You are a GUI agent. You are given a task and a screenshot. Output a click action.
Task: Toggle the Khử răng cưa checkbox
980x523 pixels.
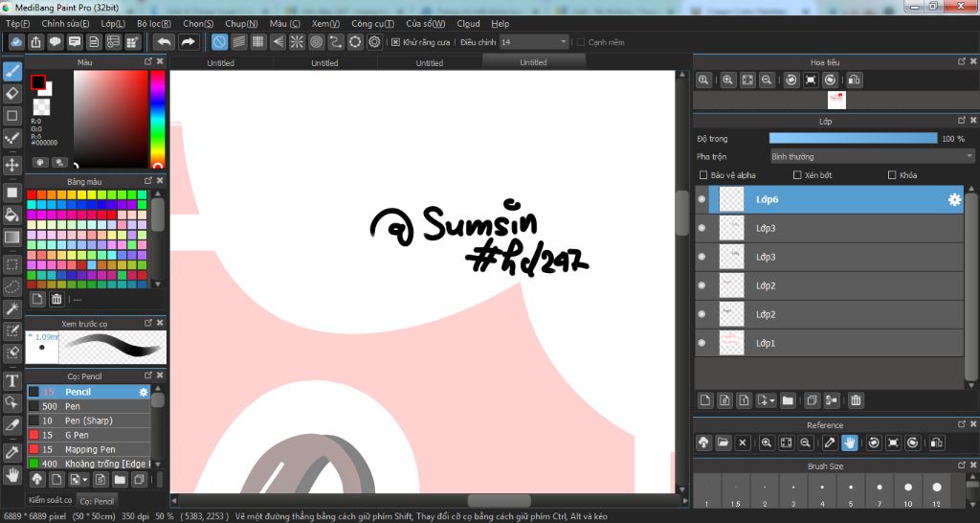pos(395,42)
